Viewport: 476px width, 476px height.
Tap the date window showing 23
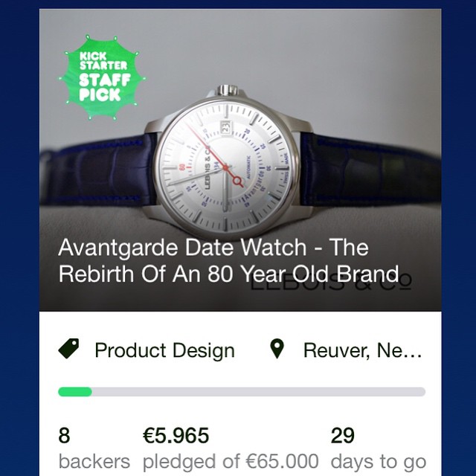(x=225, y=126)
